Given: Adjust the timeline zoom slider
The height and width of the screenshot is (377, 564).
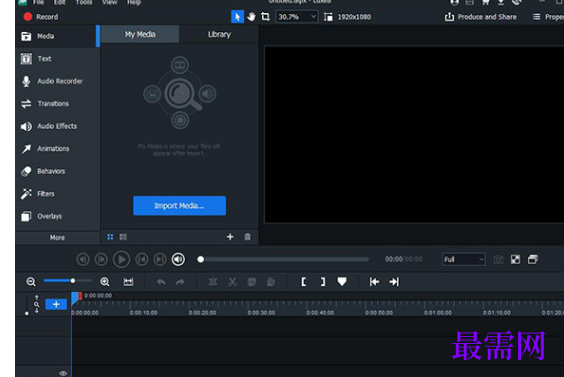Looking at the screenshot, I should coord(68,281).
